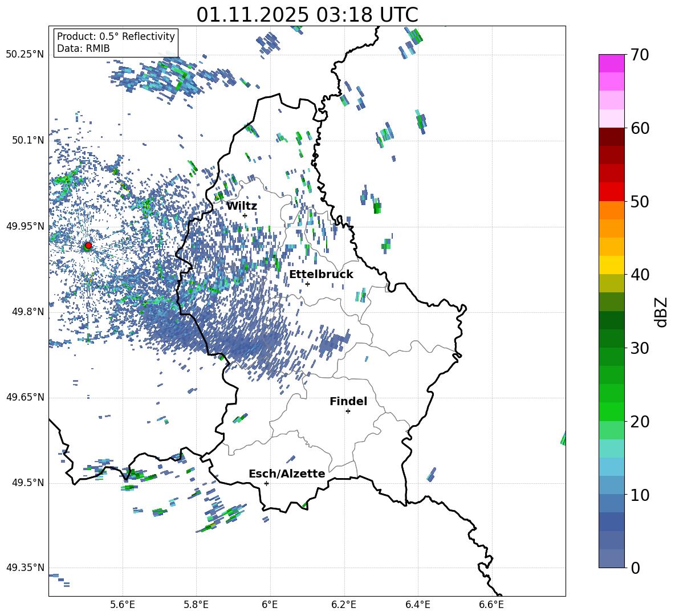The height and width of the screenshot is (616, 675).
Task: Pick the dark maroon swatch below 60 dBZ
Action: click(612, 136)
